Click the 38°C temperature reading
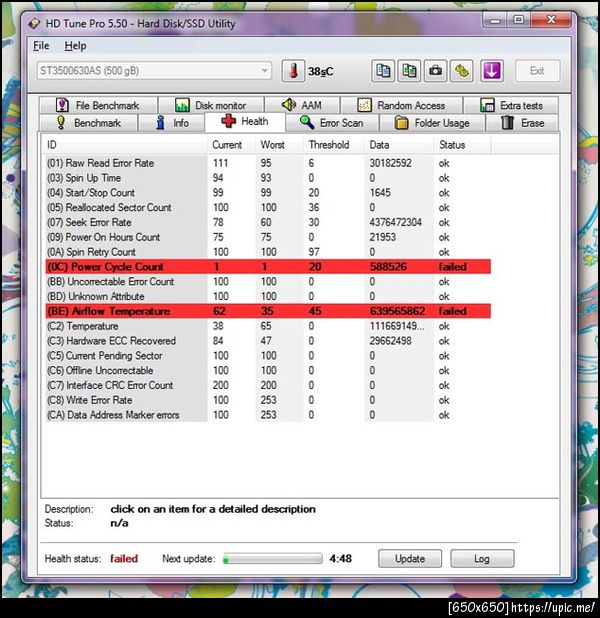600x618 pixels. (320, 71)
